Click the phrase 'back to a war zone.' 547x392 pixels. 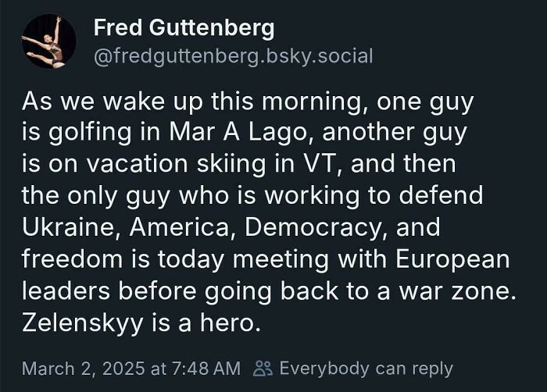tap(398, 291)
